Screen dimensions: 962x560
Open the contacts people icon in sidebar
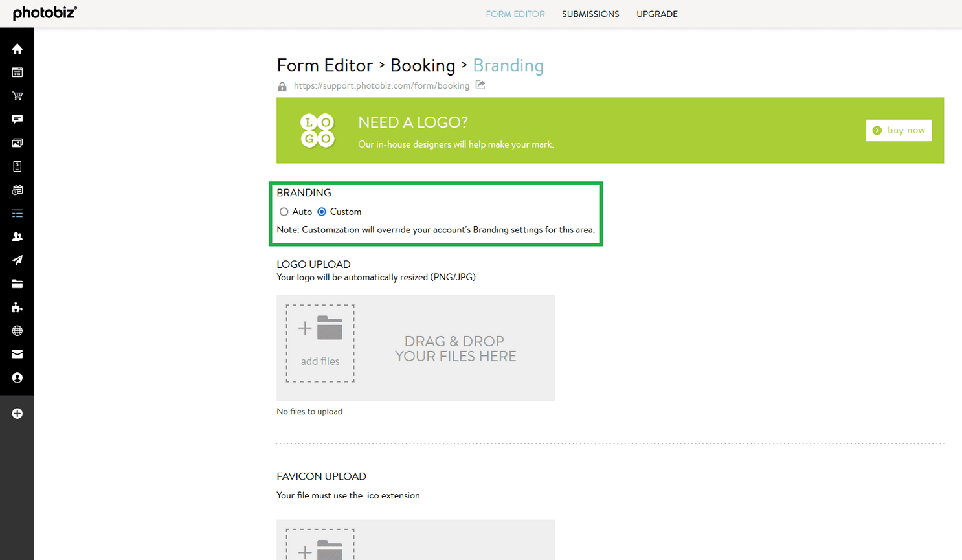click(x=17, y=236)
